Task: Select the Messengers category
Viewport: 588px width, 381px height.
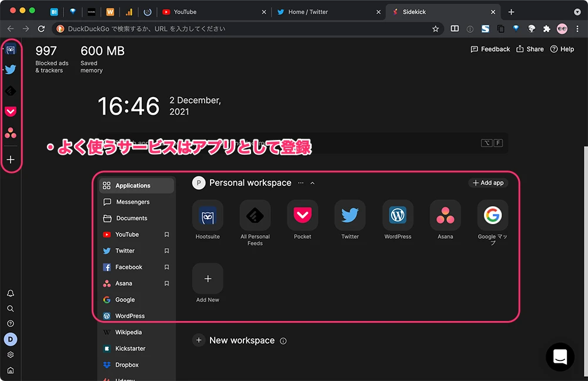Action: [136, 202]
